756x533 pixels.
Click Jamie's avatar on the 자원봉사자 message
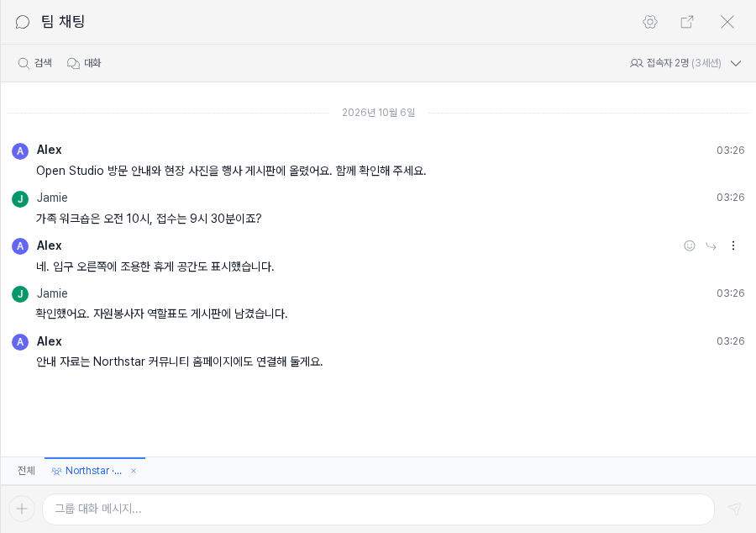(20, 293)
